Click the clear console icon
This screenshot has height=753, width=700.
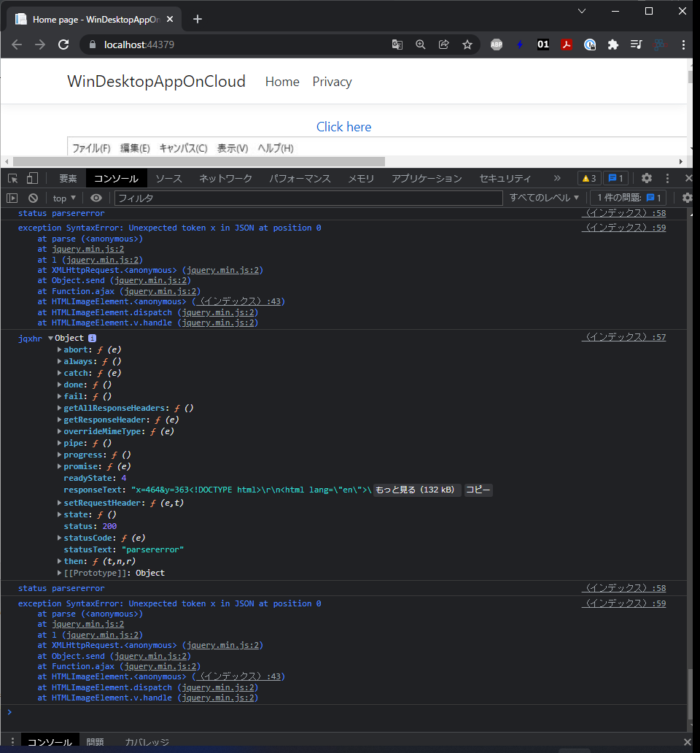(33, 198)
